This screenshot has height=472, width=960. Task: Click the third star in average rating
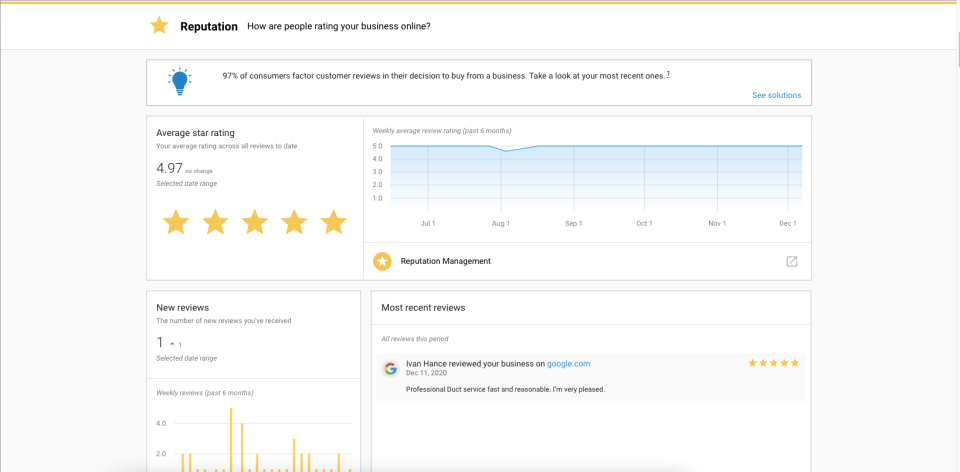254,222
